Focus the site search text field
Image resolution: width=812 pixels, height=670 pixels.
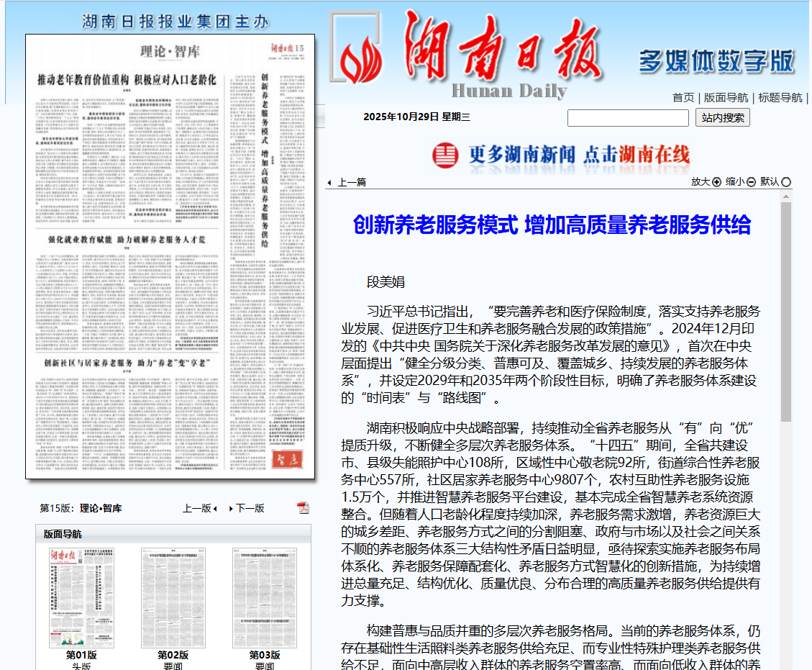tap(628, 118)
